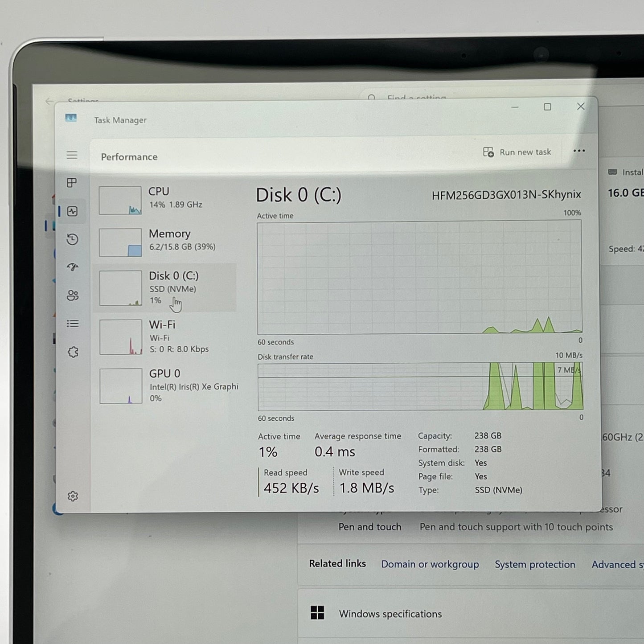The width and height of the screenshot is (644, 644).
Task: Expand the hamburger navigation menu
Action: coord(72,155)
